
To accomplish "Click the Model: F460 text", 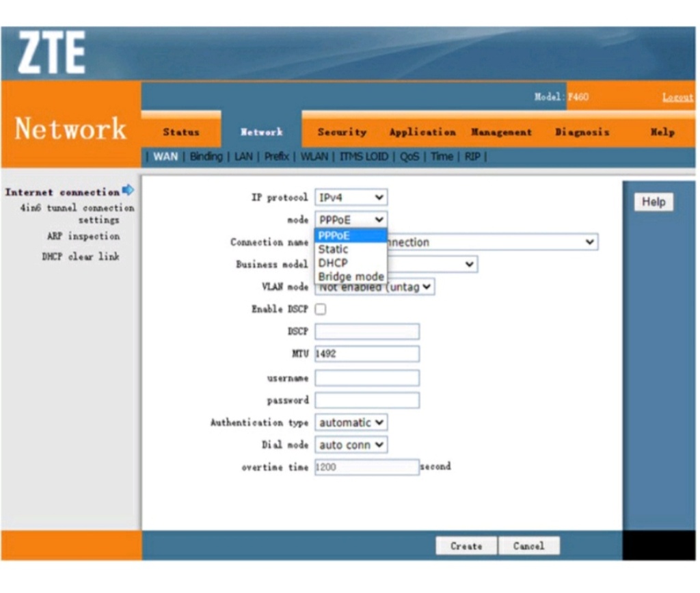I will pyautogui.click(x=562, y=97).
